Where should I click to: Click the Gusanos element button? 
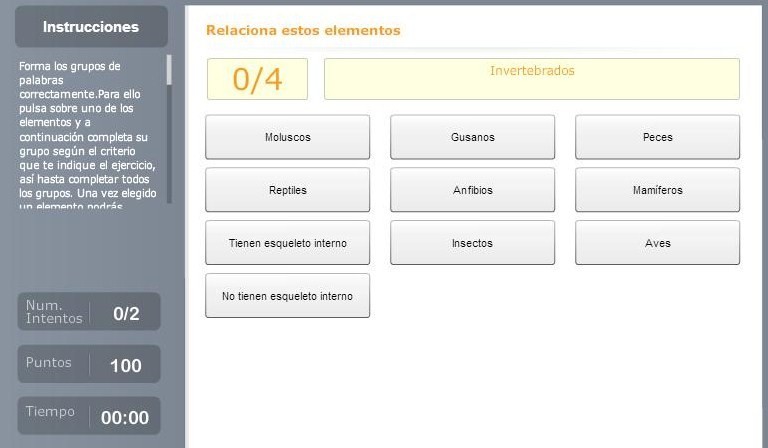[472, 137]
